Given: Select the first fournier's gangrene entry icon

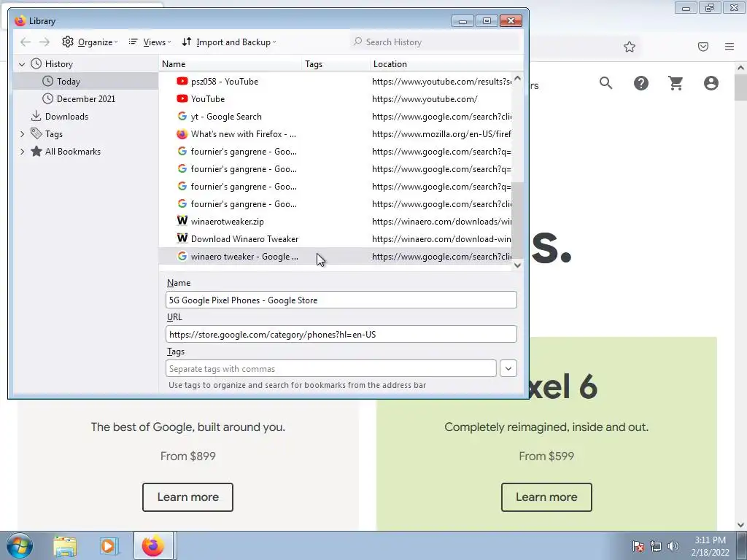Looking at the screenshot, I should click(x=182, y=152).
